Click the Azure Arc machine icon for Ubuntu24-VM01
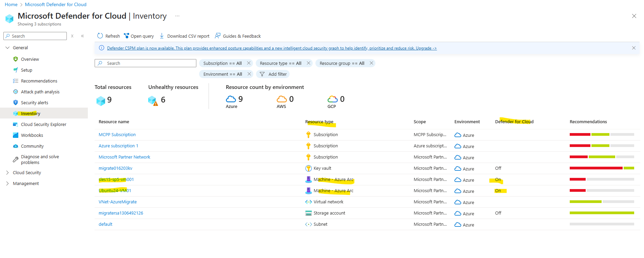 [x=308, y=190]
